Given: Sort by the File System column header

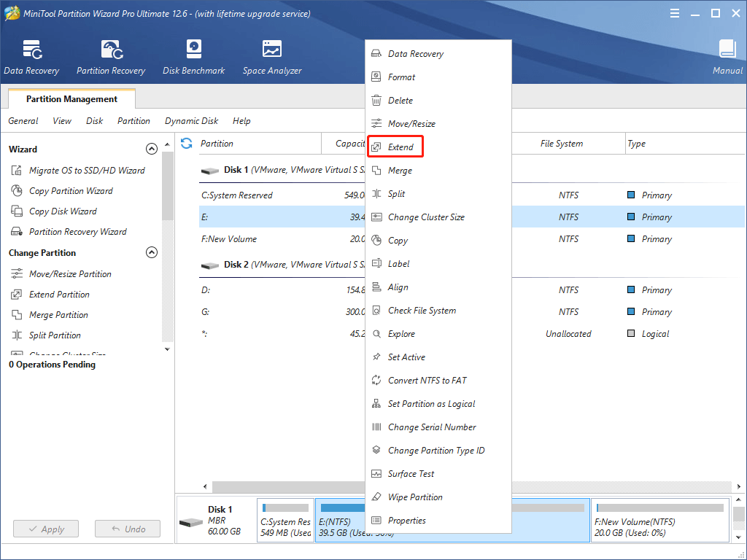Looking at the screenshot, I should [x=561, y=144].
